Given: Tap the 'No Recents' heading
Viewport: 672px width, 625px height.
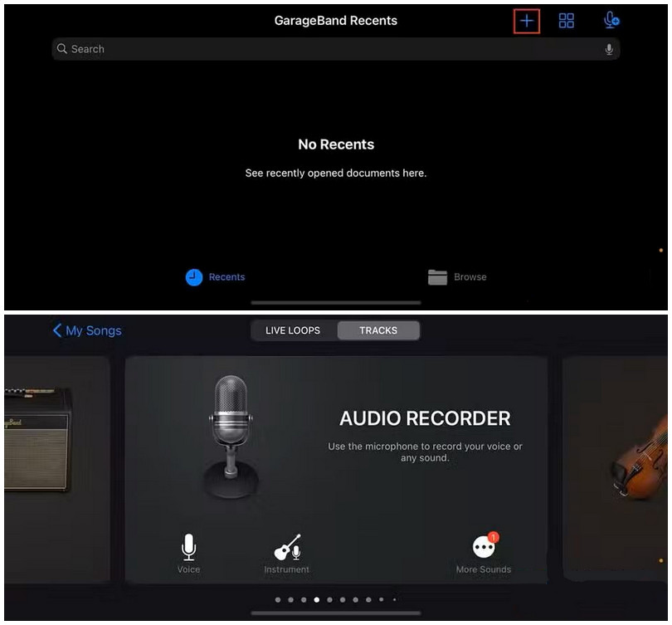Looking at the screenshot, I should pos(336,144).
